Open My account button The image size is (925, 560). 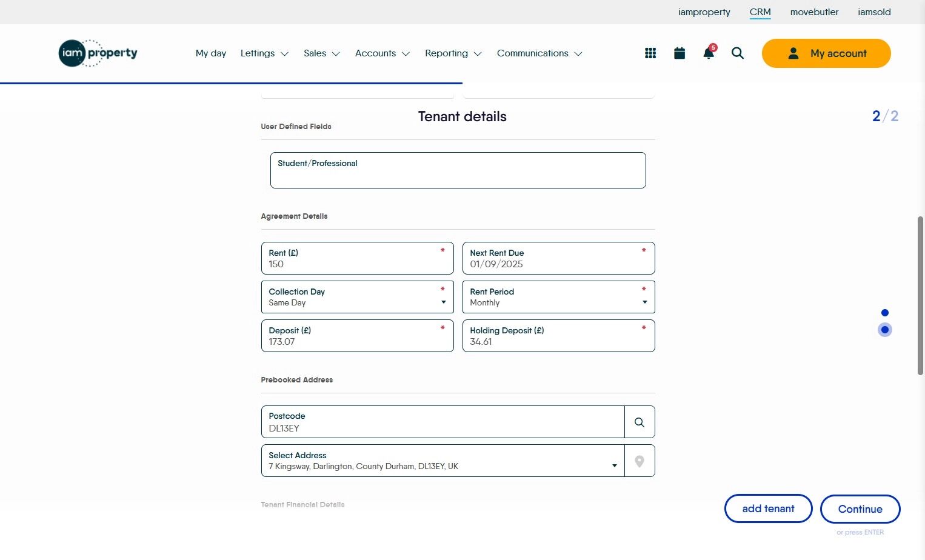[826, 53]
